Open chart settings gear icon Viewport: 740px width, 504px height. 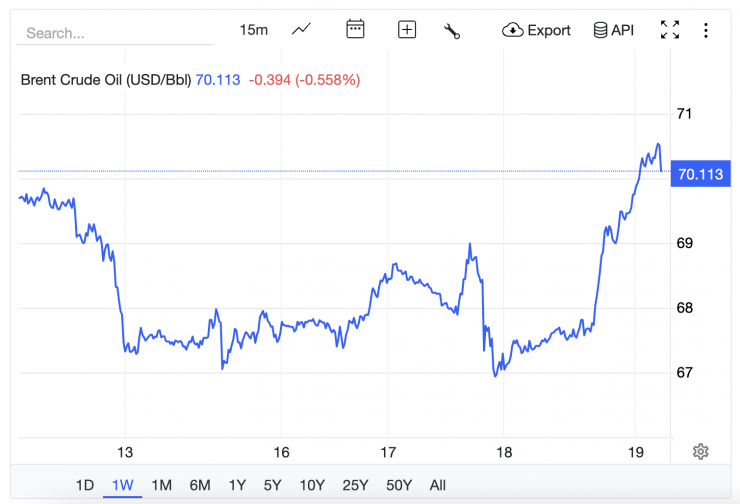[x=700, y=451]
